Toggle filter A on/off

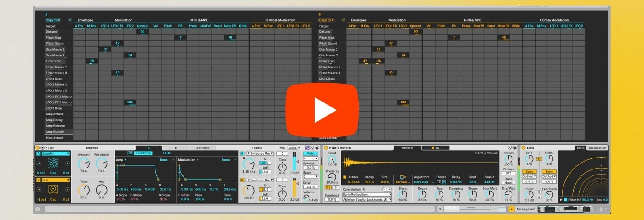click(242, 153)
